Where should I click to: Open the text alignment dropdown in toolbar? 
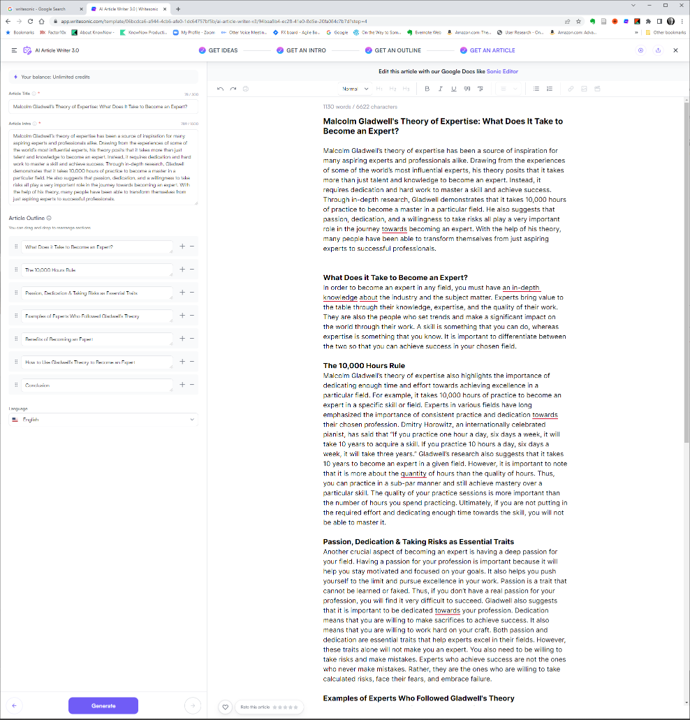click(506, 89)
